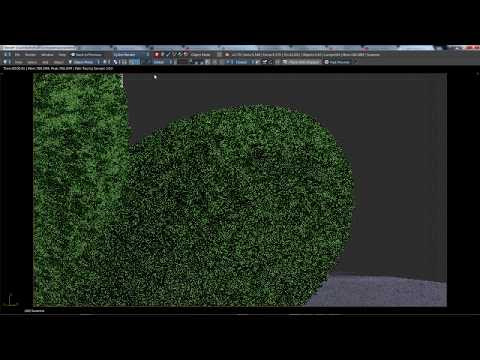Open the File menu
Screen dimensions: 480x360
coord(17,55)
